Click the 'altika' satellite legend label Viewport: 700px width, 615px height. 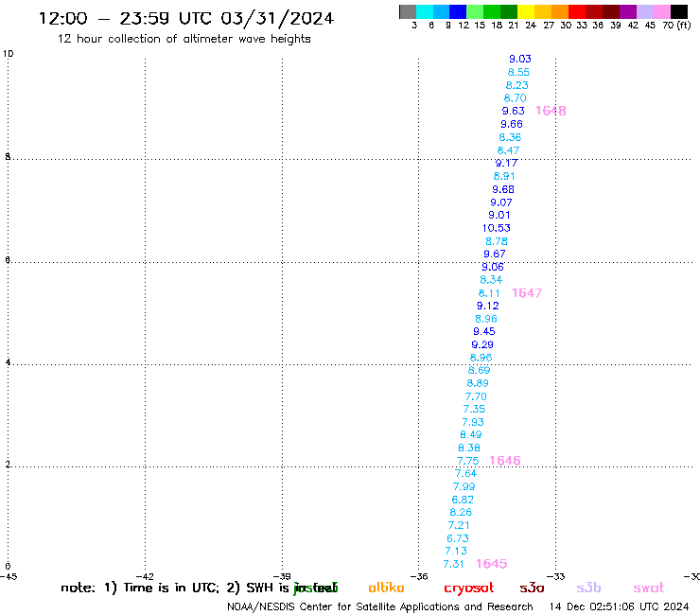(x=386, y=588)
